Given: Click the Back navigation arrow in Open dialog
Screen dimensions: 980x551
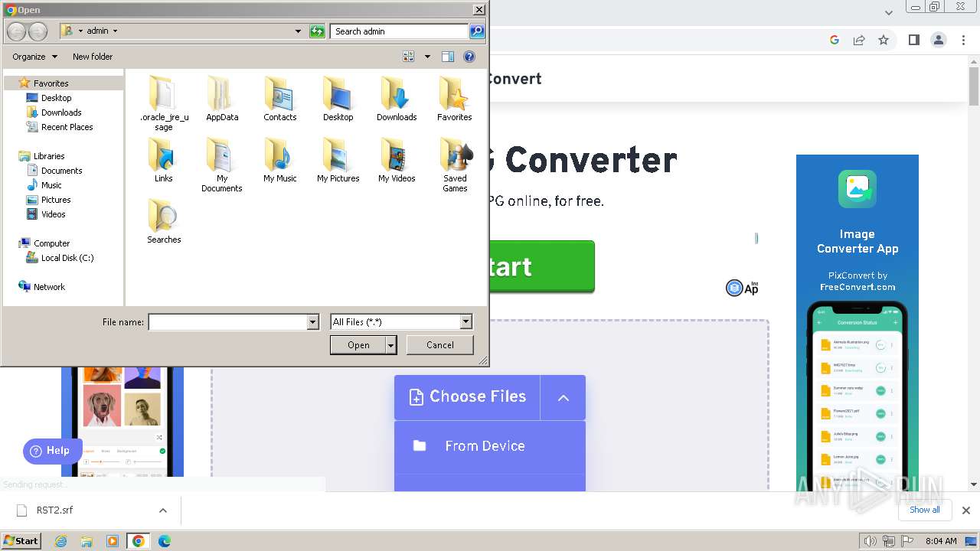Looking at the screenshot, I should click(x=16, y=31).
